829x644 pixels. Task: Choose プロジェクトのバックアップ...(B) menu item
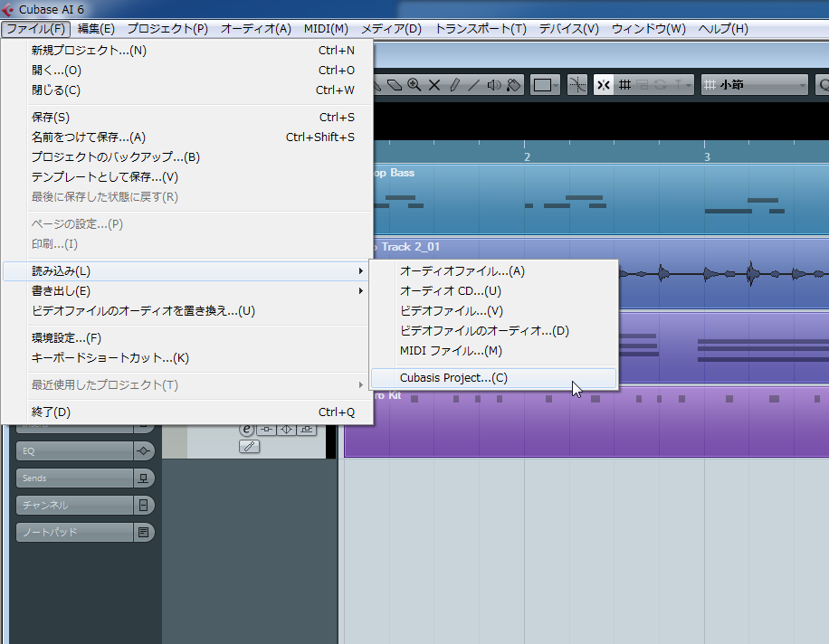(187, 156)
